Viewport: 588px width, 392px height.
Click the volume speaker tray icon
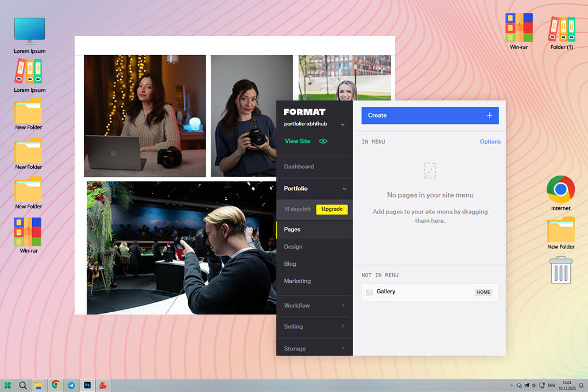(533, 385)
